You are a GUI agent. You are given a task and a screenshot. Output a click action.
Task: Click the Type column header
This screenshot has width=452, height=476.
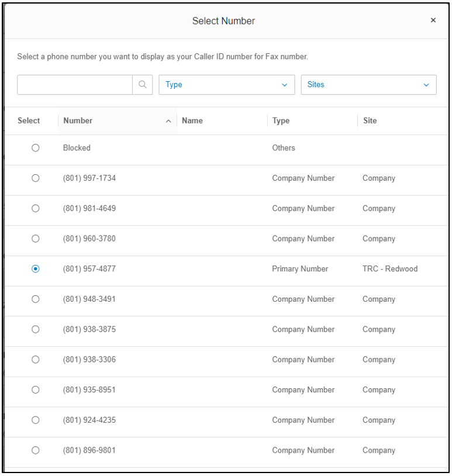[x=281, y=120]
